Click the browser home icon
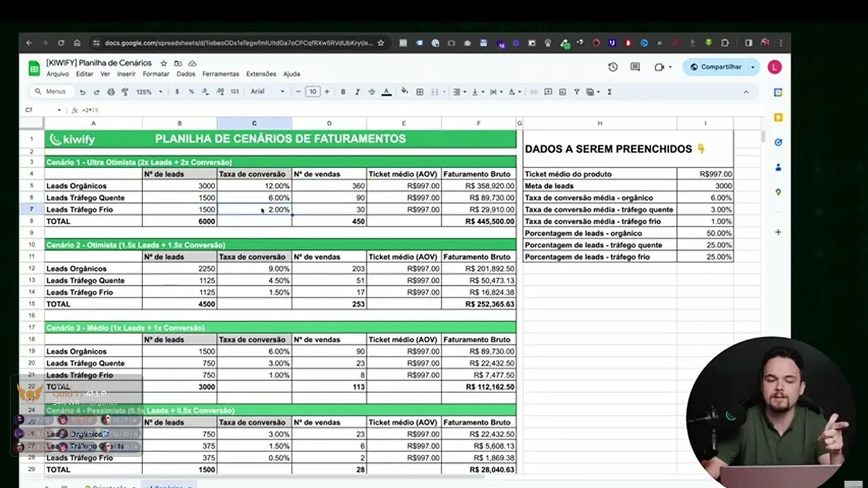Viewport: 868px width, 488px height. click(x=77, y=43)
